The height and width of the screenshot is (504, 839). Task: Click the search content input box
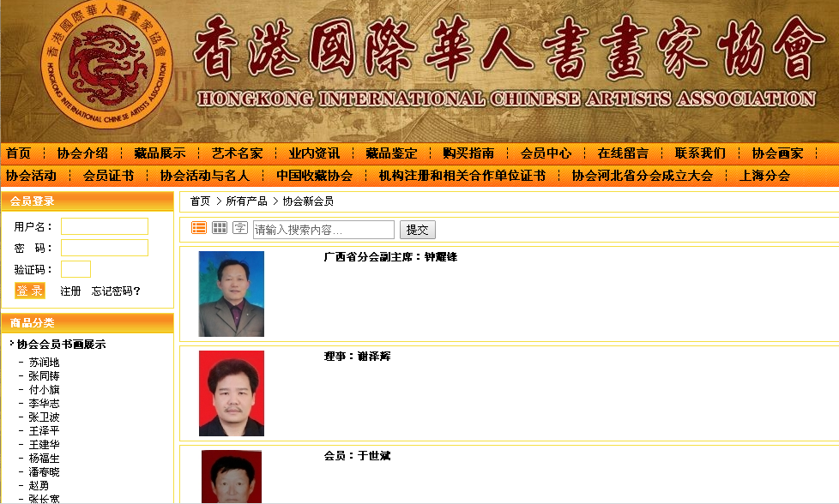323,230
